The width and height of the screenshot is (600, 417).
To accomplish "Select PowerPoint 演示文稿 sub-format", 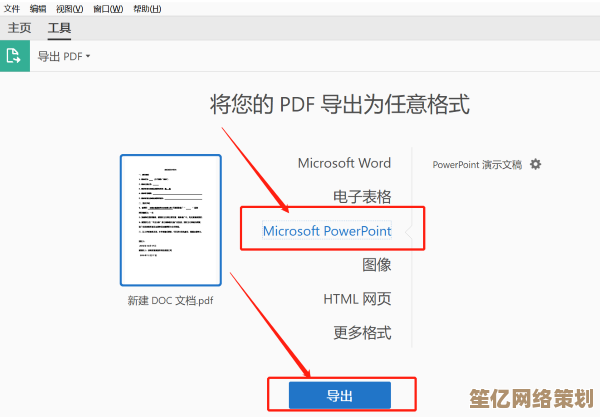I will [477, 164].
